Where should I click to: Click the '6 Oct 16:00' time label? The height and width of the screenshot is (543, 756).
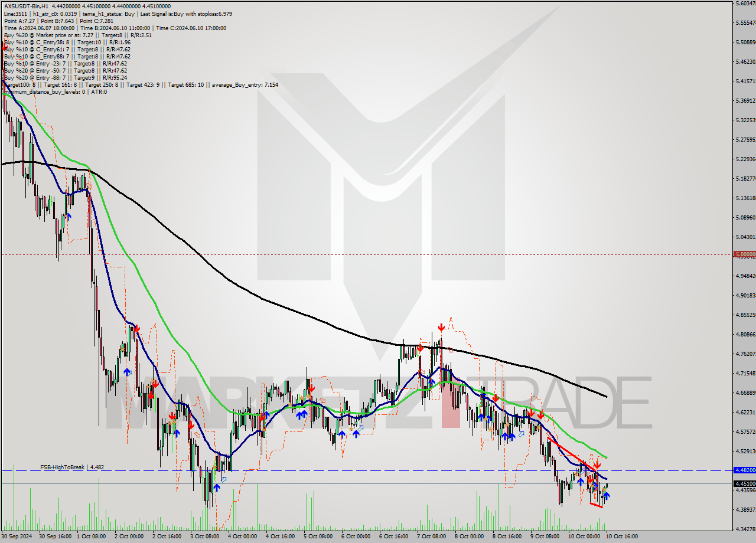[393, 537]
